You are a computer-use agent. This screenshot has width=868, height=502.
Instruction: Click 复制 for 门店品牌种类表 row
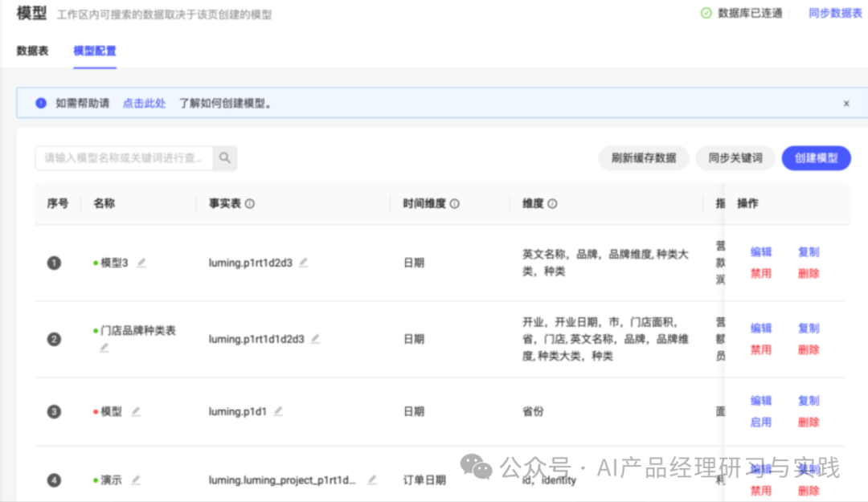(x=809, y=329)
